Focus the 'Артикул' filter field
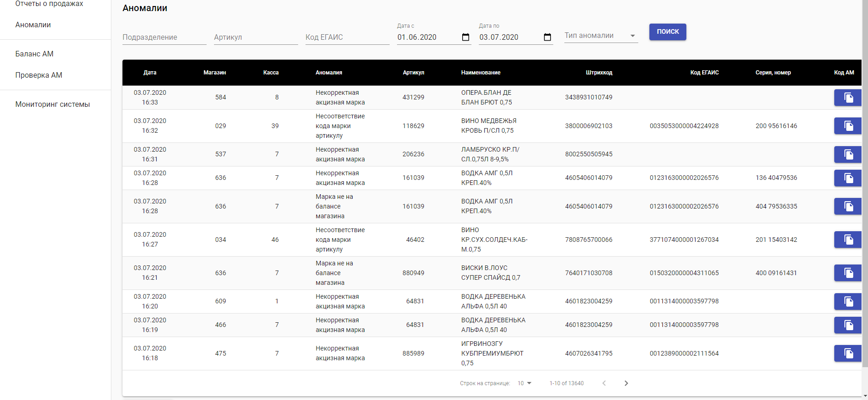Screen dimensions: 868x400 (x=256, y=37)
